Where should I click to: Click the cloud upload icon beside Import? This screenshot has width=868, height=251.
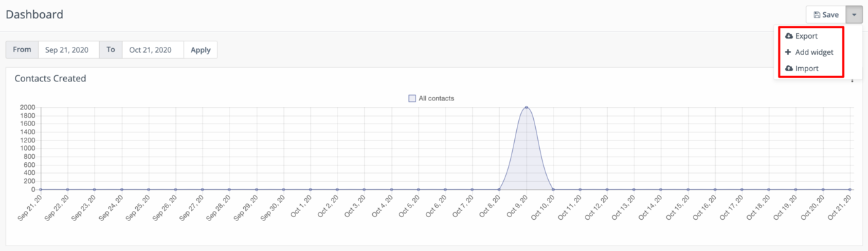[789, 69]
